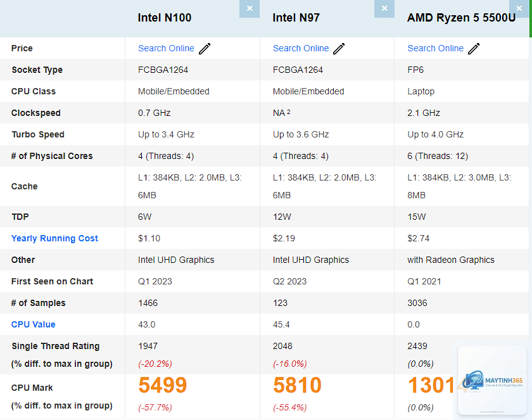Open Search Online link for Intel N100
532x420 pixels.
pyautogui.click(x=166, y=48)
